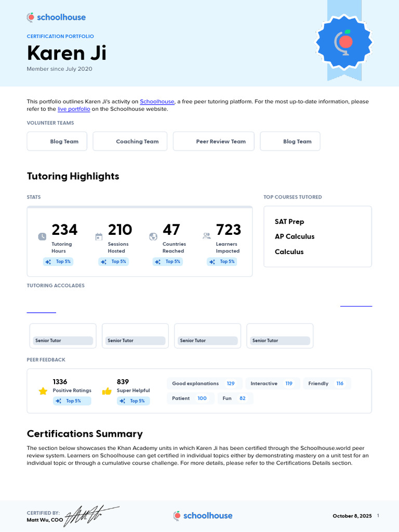Click the 723 learners impacted value
Image resolution: width=399 pixels, height=532 pixels.
(x=229, y=230)
